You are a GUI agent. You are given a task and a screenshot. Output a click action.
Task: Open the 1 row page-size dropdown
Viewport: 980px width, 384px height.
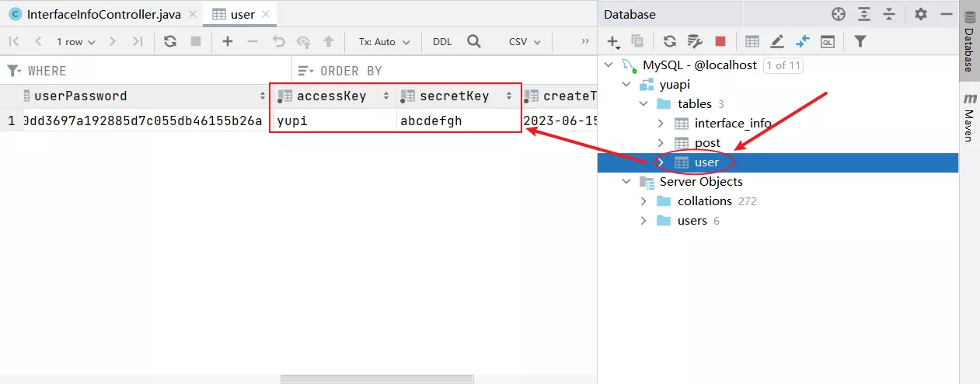75,42
